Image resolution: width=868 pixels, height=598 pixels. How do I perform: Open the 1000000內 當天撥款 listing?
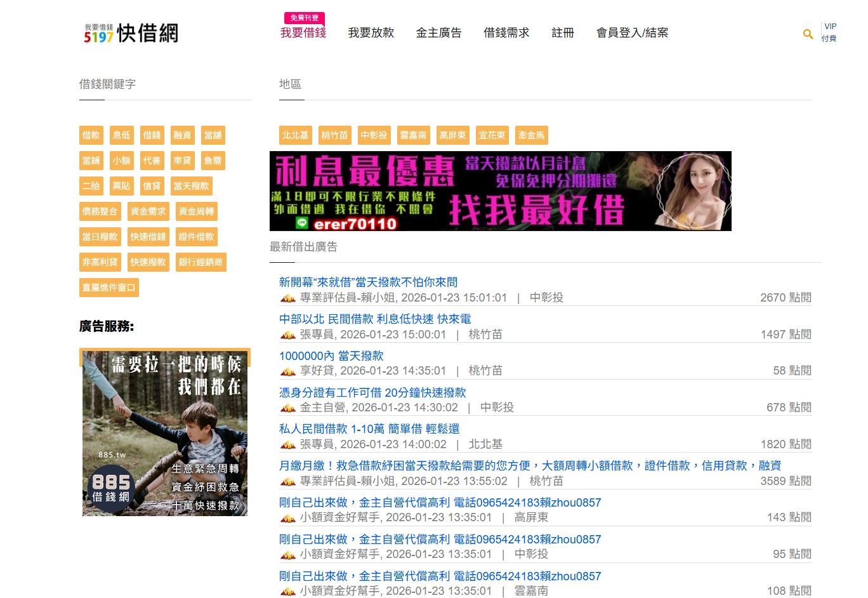tap(331, 356)
